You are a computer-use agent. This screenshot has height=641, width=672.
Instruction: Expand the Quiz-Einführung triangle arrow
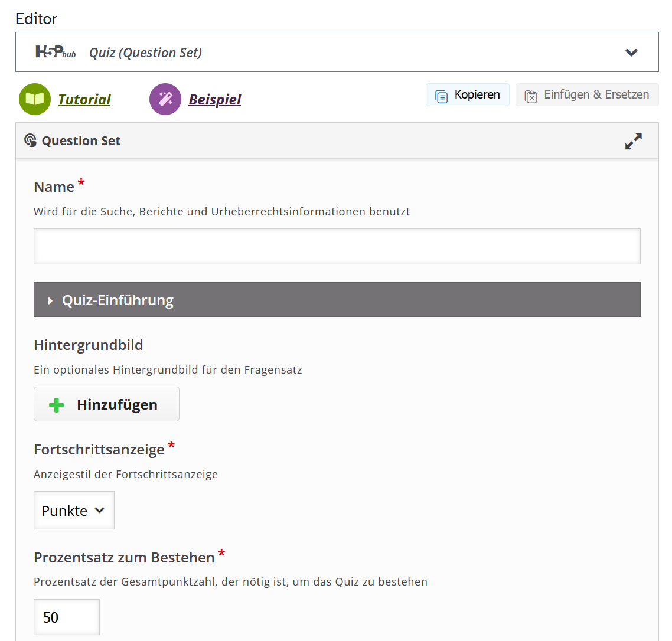point(50,300)
